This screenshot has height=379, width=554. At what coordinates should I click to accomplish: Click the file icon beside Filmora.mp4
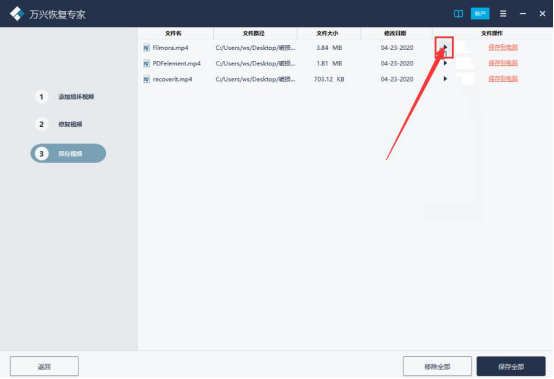(x=146, y=48)
